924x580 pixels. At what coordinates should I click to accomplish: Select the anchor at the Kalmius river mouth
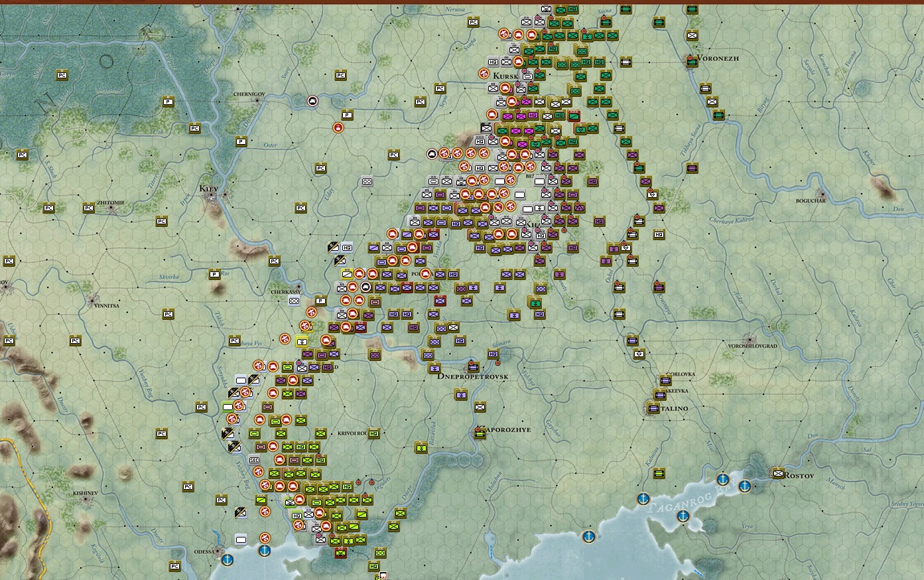(x=643, y=498)
